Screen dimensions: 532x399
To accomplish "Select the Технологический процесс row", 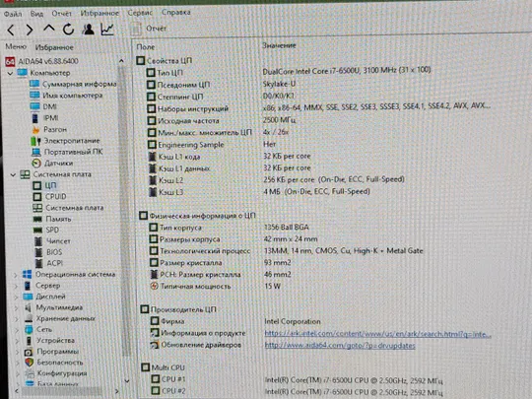I will point(287,251).
